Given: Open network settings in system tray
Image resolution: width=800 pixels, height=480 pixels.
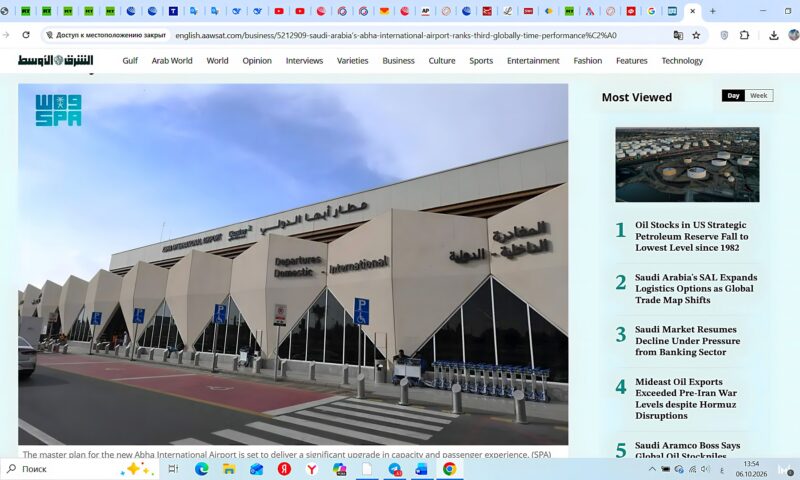Looking at the screenshot, I should point(692,469).
